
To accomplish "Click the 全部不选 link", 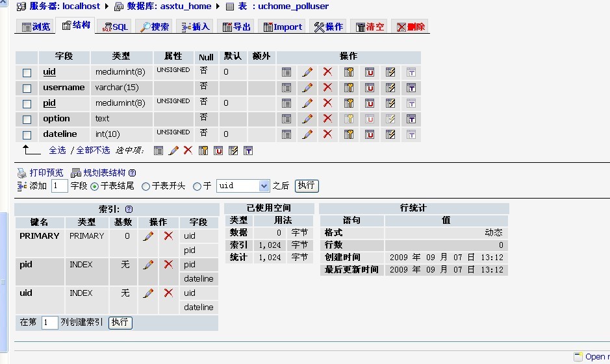I will click(x=93, y=151).
